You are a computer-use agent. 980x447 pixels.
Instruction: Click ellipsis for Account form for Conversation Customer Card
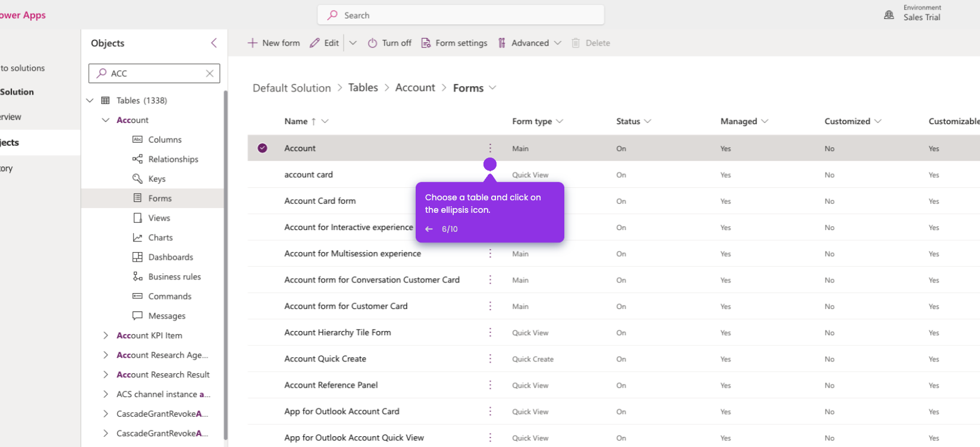click(x=490, y=280)
